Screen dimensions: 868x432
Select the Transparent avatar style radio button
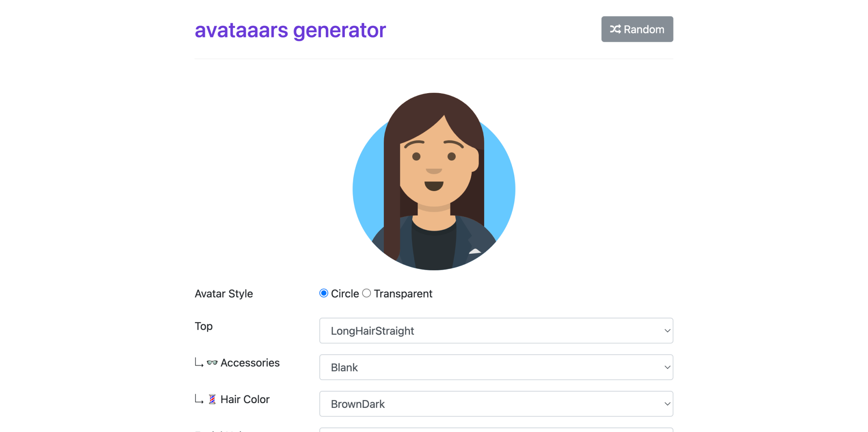[x=366, y=293]
